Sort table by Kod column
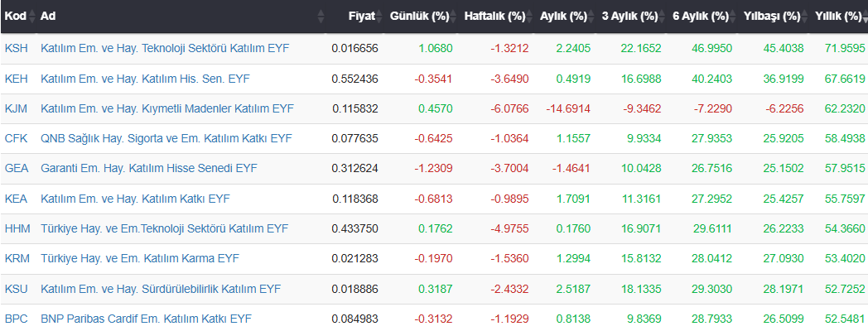Screen dimensions: 868x331 [x=17, y=17]
